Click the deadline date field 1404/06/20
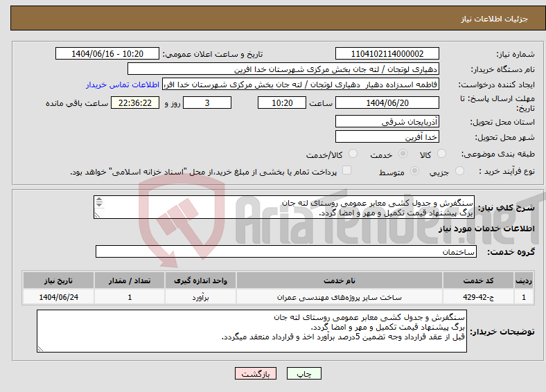Image resolution: width=546 pixels, height=392 pixels. (387, 103)
